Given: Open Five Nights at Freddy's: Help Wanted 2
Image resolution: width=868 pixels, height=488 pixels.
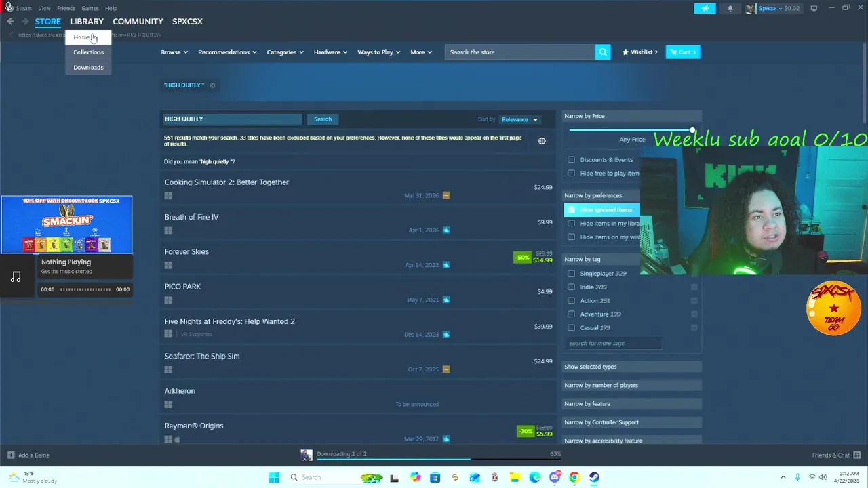Looking at the screenshot, I should (357, 327).
